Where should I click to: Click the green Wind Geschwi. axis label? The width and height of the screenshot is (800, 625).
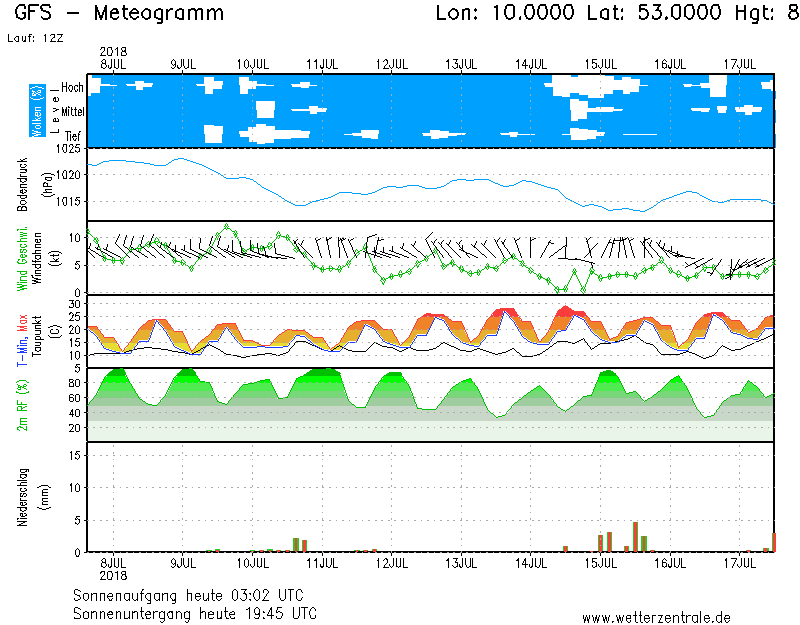[22, 258]
